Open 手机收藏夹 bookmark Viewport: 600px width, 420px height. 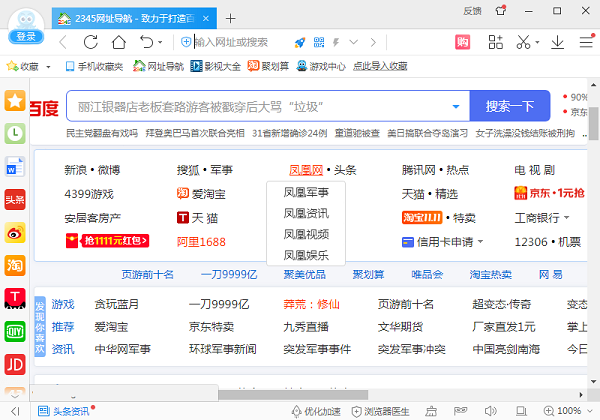pyautogui.click(x=94, y=67)
